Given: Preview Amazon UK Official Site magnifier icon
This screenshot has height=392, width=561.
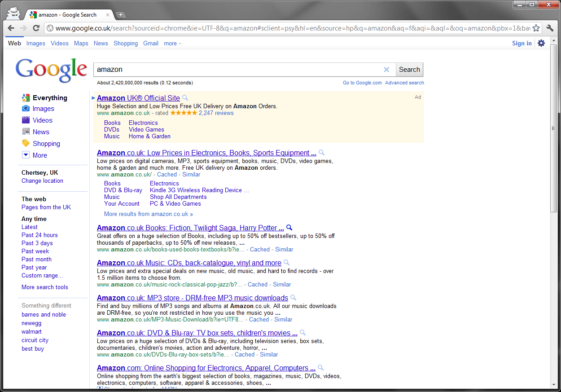Looking at the screenshot, I should [x=185, y=98].
